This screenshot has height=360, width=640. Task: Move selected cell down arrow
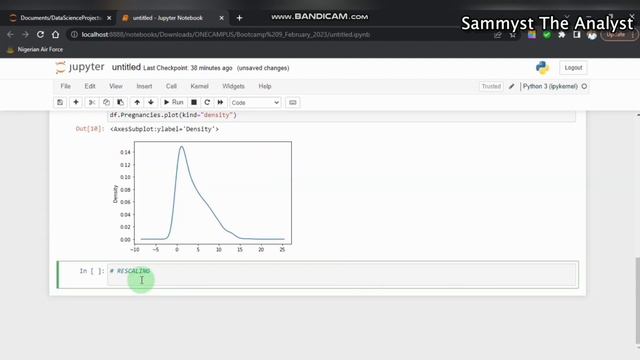[x=151, y=102]
